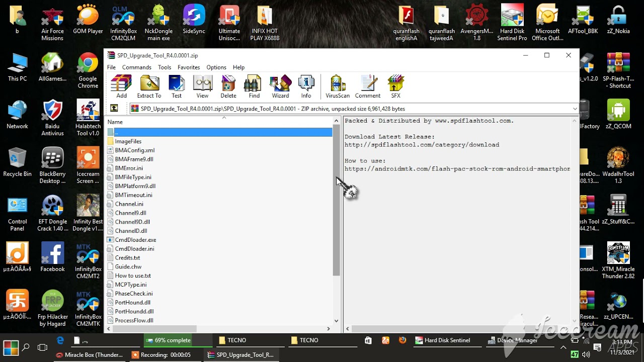
Task: Click the SFX toolbar icon
Action: click(x=396, y=86)
